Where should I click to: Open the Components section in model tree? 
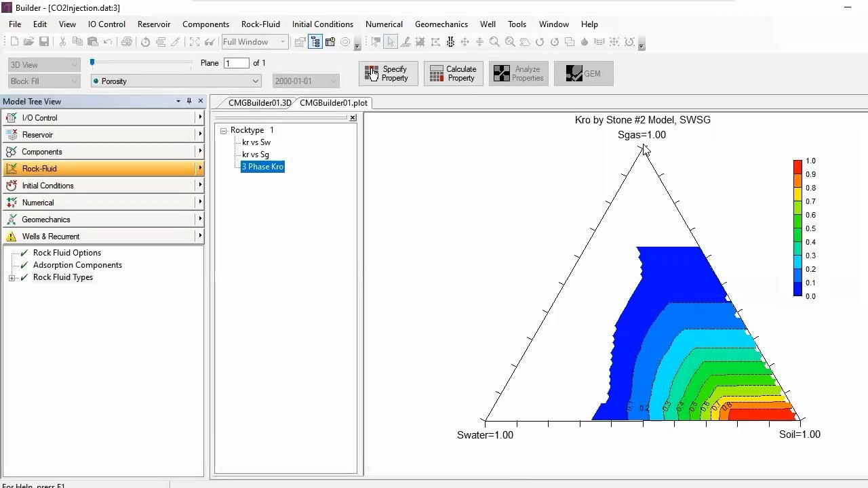point(103,152)
